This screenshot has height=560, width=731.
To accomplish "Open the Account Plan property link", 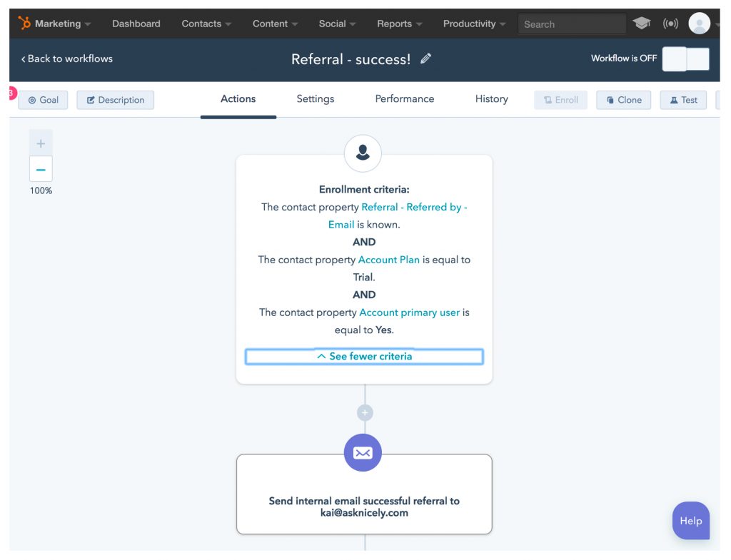I will (389, 260).
